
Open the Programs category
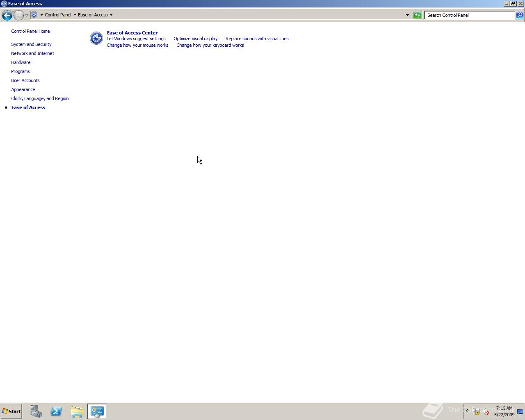pyautogui.click(x=20, y=71)
